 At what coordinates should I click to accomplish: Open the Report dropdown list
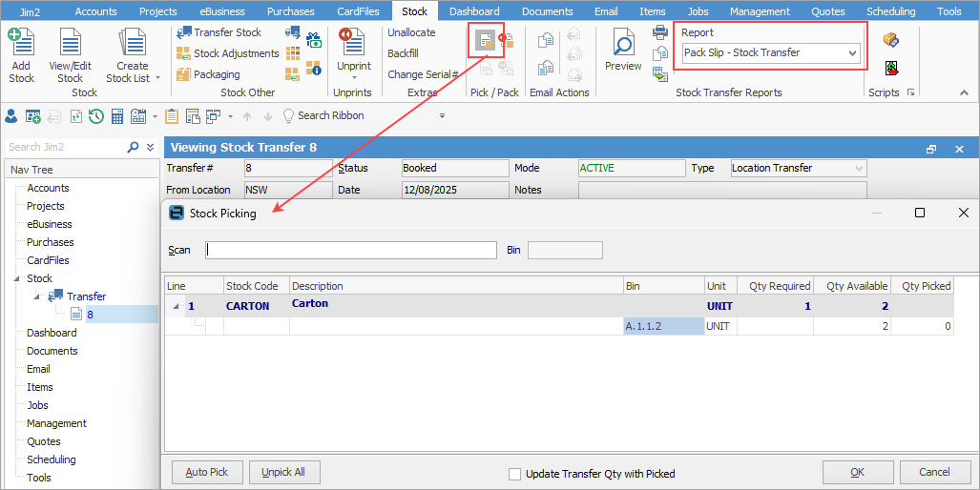(x=853, y=53)
